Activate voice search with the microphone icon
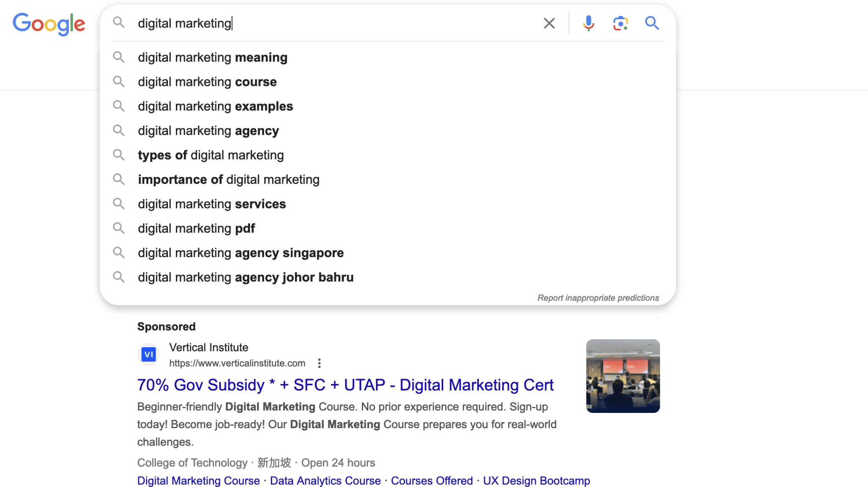The height and width of the screenshot is (487, 868). coord(588,23)
